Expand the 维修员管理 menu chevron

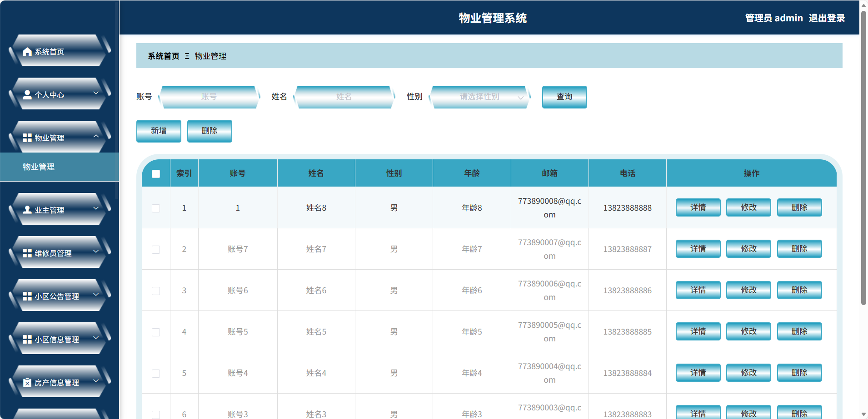[96, 251]
